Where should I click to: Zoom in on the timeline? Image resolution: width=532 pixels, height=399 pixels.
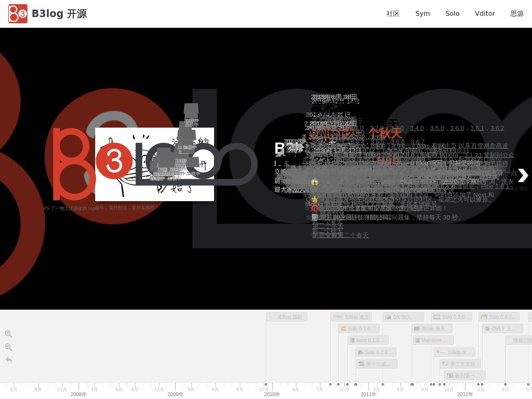pos(8,334)
